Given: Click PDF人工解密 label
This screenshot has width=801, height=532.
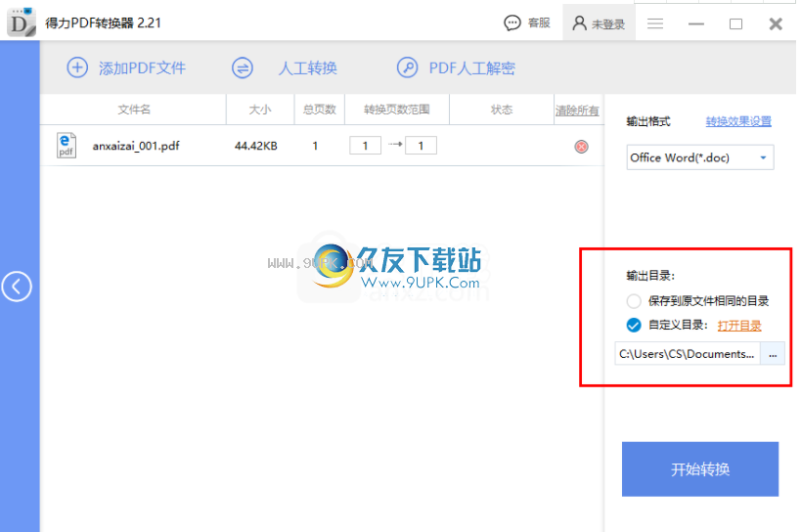Looking at the screenshot, I should click(471, 67).
